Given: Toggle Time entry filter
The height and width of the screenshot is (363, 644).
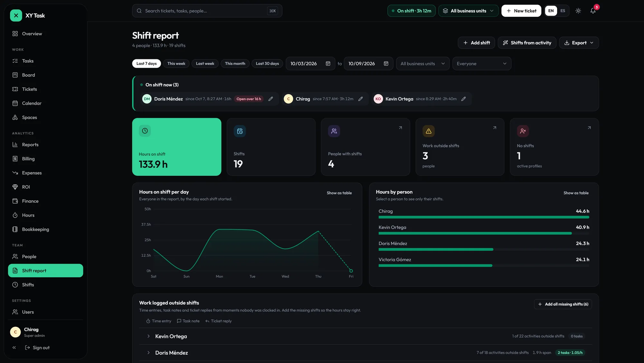Looking at the screenshot, I should pyautogui.click(x=159, y=321).
